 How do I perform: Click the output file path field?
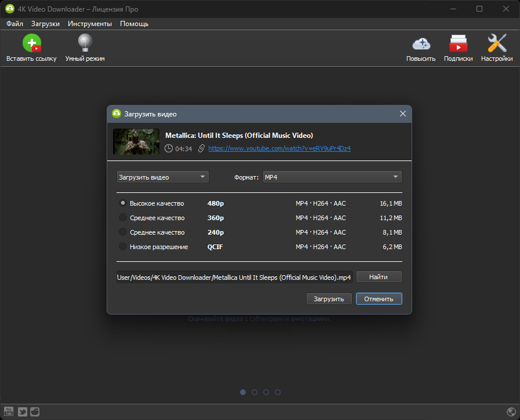(x=234, y=277)
